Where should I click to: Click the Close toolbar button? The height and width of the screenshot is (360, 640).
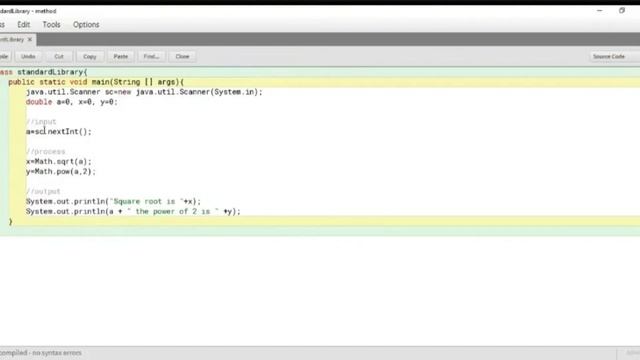point(182,56)
